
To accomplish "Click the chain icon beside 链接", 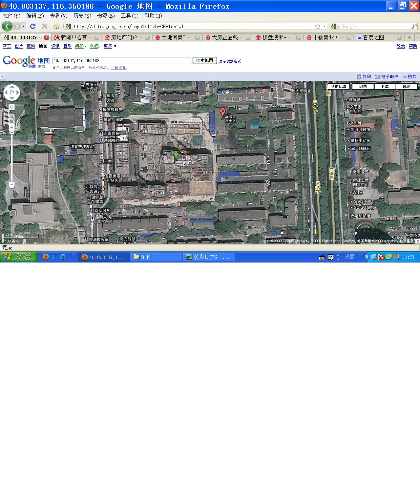I will (404, 77).
